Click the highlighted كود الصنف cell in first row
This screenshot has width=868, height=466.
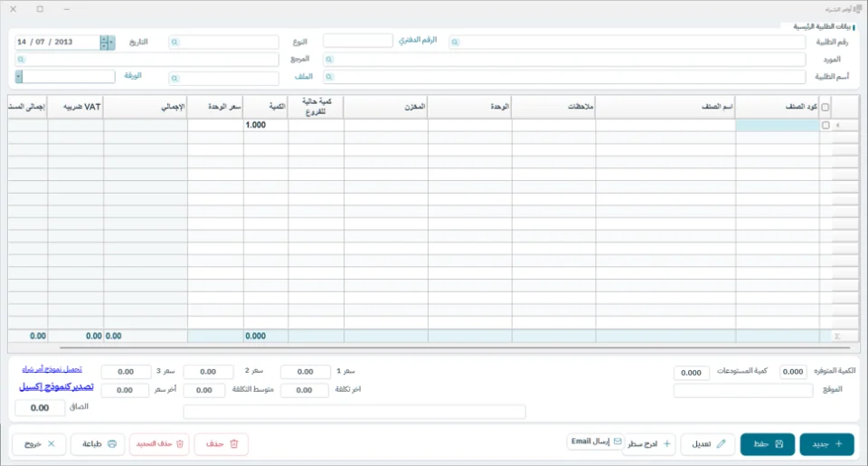778,125
